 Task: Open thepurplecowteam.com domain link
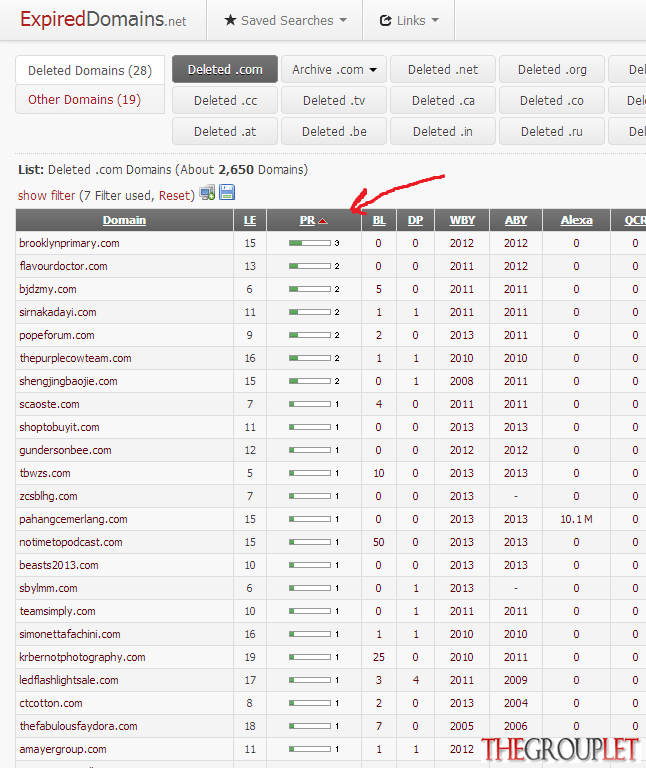(75, 358)
